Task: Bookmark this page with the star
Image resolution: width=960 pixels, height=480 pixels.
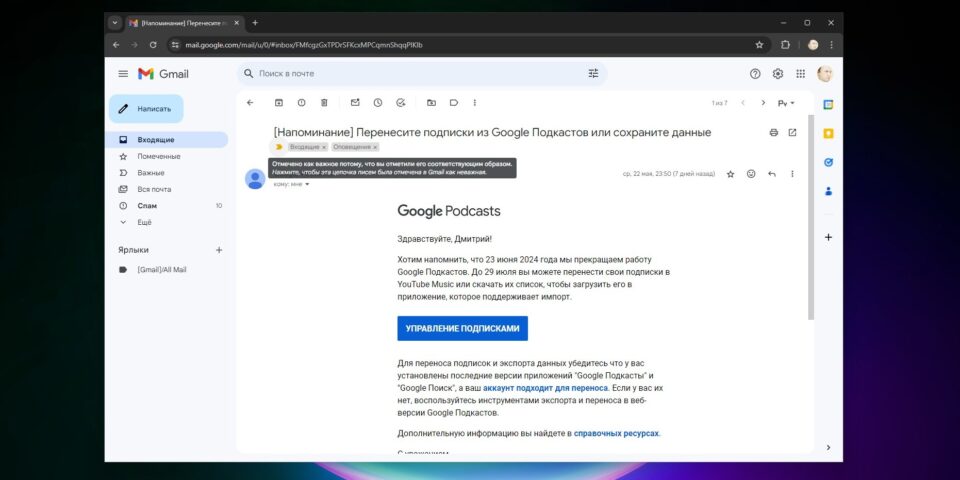Action: [759, 45]
